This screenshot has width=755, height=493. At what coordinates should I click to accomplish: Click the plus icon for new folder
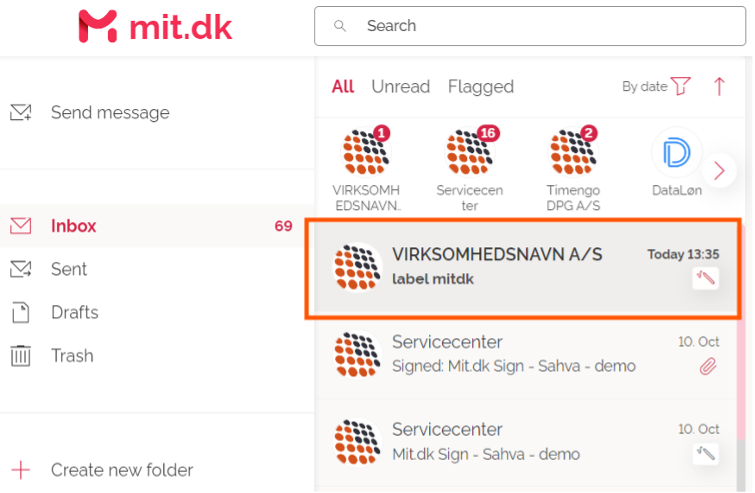coord(20,470)
